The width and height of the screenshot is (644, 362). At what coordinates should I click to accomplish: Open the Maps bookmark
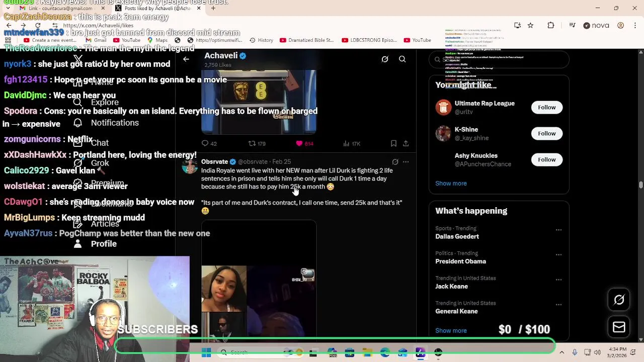[157, 40]
